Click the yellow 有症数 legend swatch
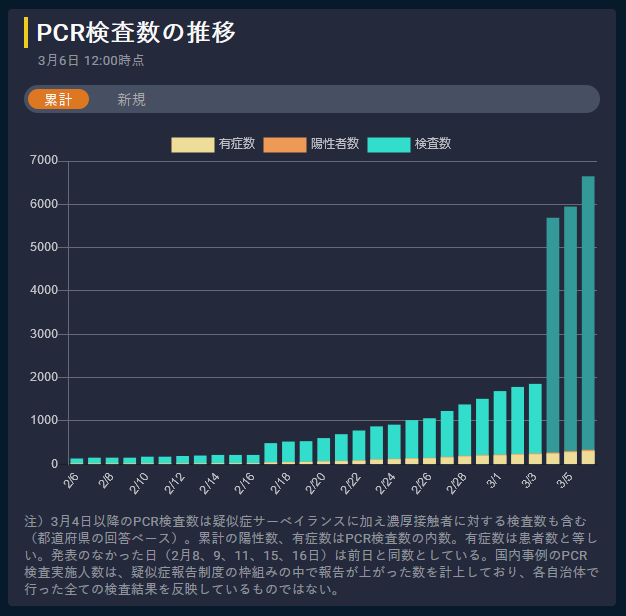The width and height of the screenshot is (626, 616). tap(192, 144)
